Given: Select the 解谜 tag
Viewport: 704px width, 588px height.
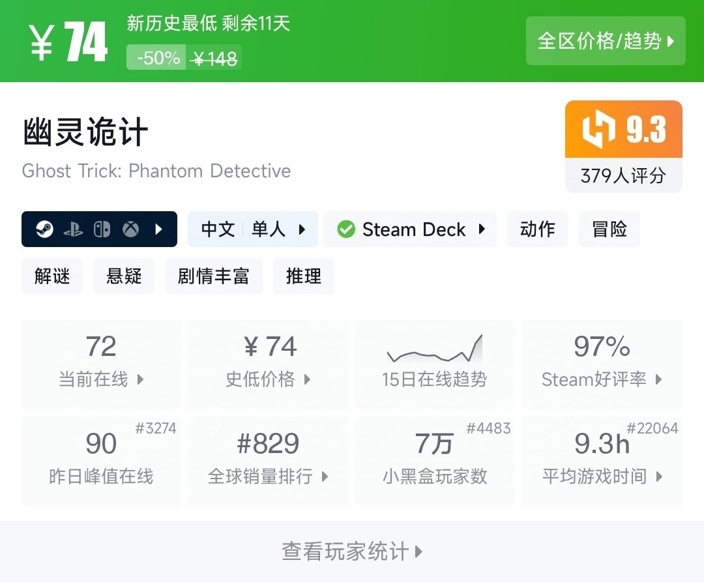Looking at the screenshot, I should pyautogui.click(x=52, y=276).
